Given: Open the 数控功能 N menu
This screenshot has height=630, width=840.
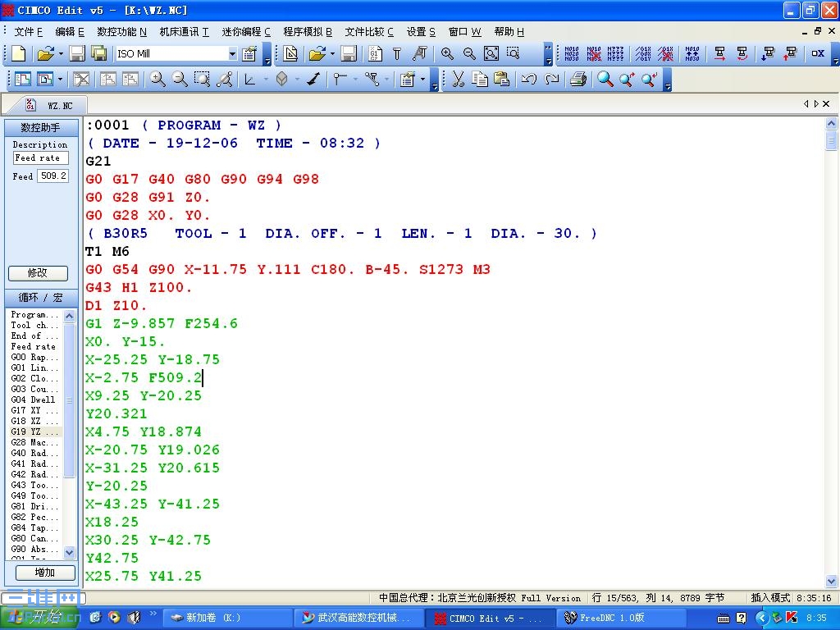Looking at the screenshot, I should [x=121, y=32].
